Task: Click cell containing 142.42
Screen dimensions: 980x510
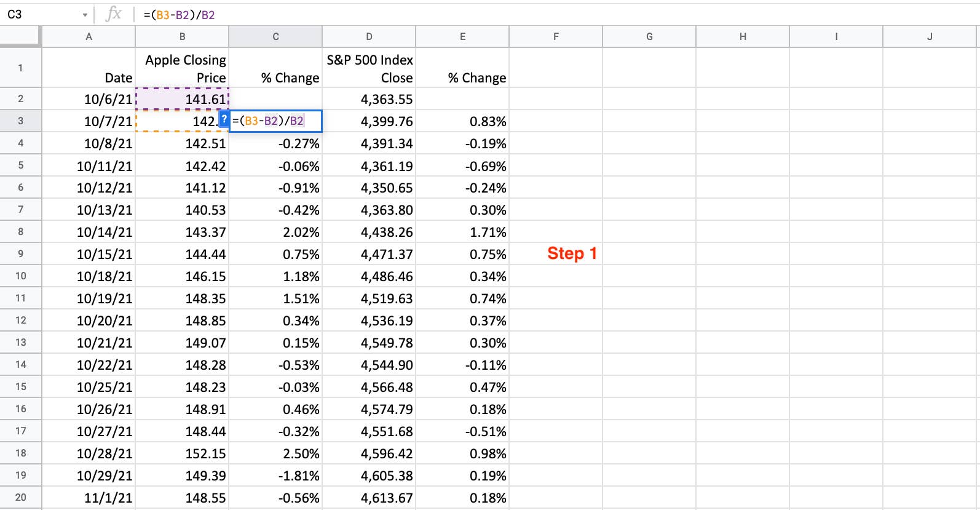Action: tap(182, 165)
